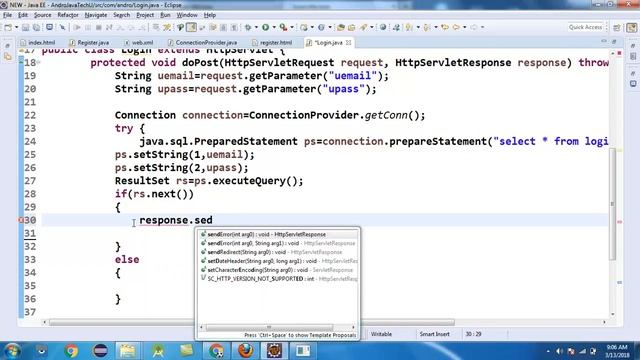The image size is (640, 360).
Task: Collapse the doPost method fold at line 18
Action: pos(38,62)
